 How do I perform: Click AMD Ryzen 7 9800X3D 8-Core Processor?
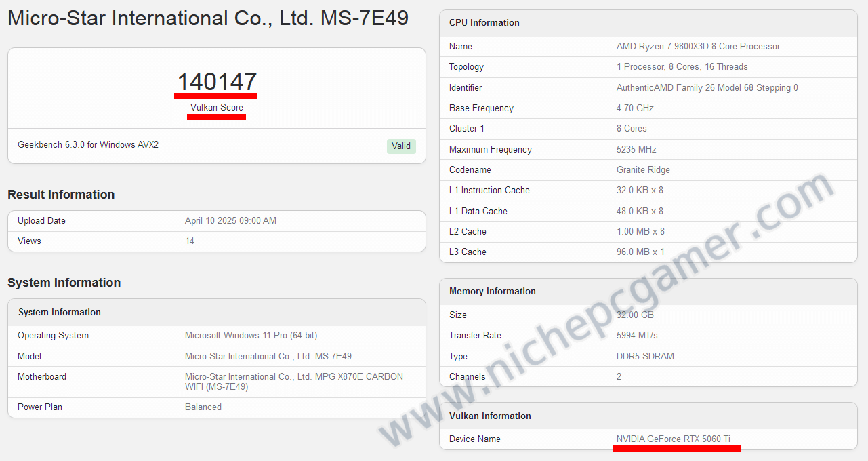coord(698,46)
